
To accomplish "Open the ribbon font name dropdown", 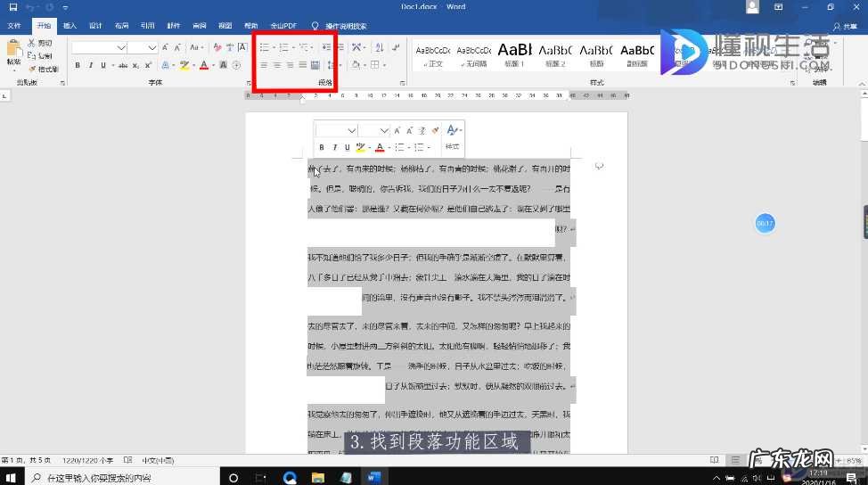I will pyautogui.click(x=121, y=48).
